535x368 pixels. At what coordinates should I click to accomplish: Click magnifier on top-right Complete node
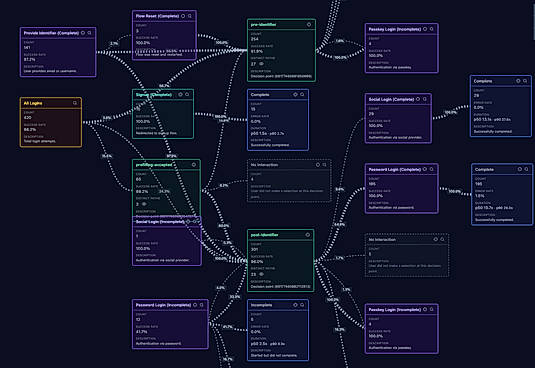click(x=525, y=81)
